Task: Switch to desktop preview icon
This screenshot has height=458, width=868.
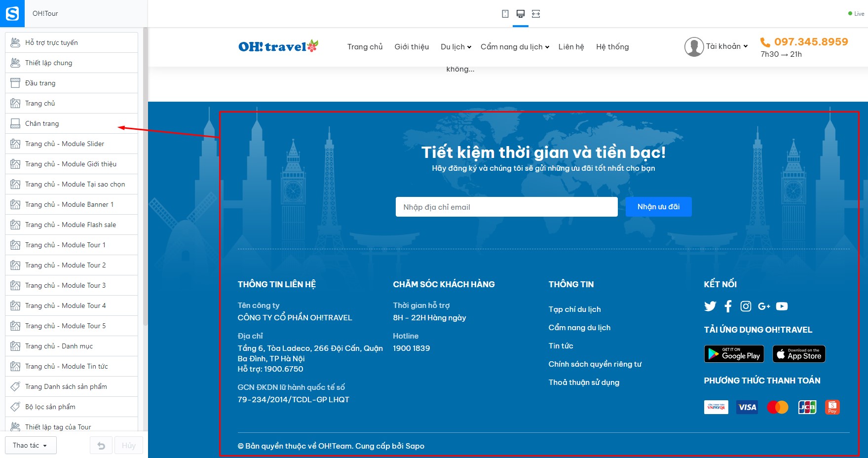Action: point(520,14)
